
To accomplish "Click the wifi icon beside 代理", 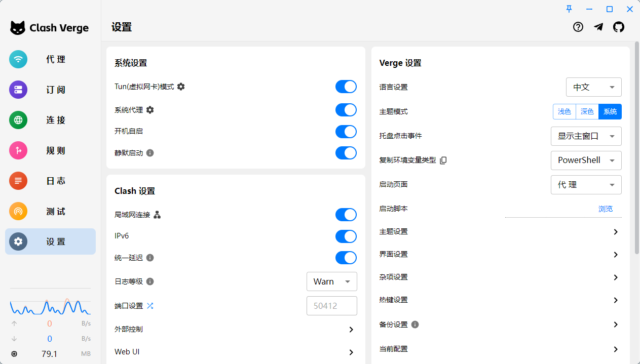I will (18, 59).
